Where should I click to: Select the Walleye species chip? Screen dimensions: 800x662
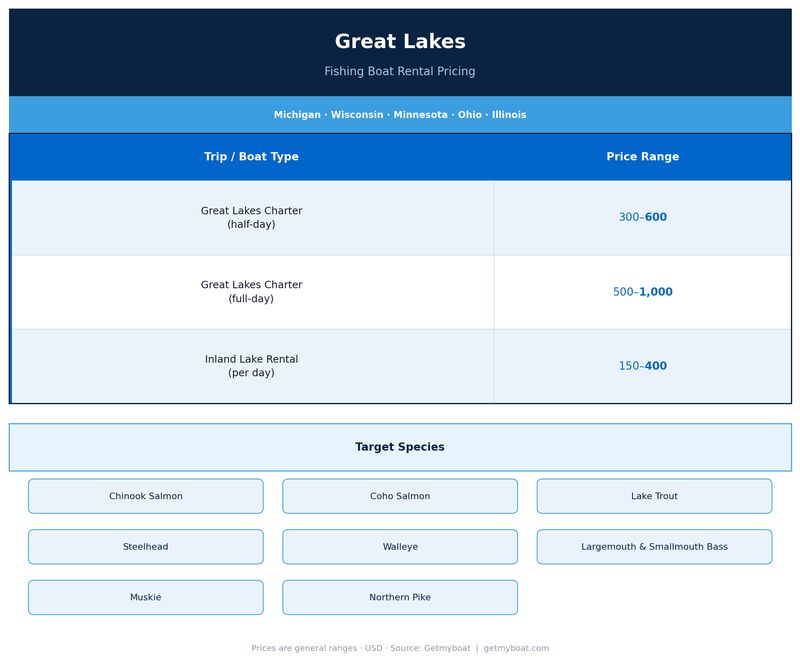[x=400, y=547]
